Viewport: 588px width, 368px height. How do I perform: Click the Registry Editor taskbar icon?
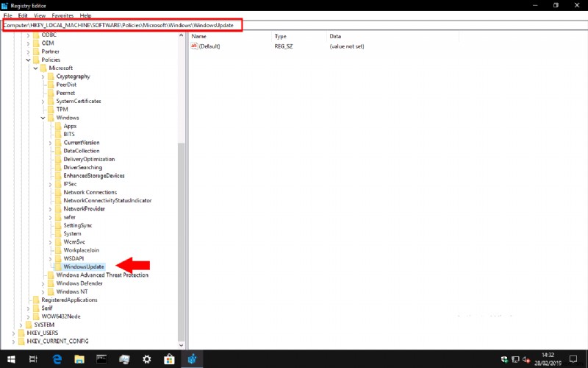(192, 359)
